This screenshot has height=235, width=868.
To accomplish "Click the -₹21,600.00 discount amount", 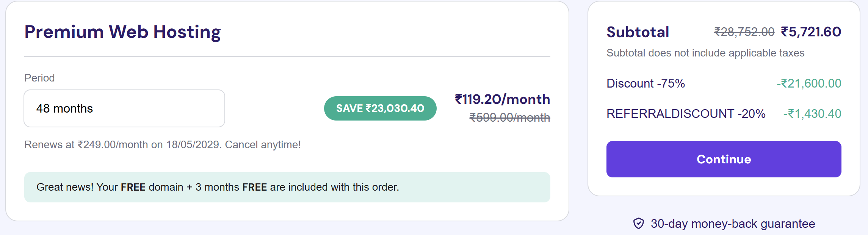I will 809,83.
